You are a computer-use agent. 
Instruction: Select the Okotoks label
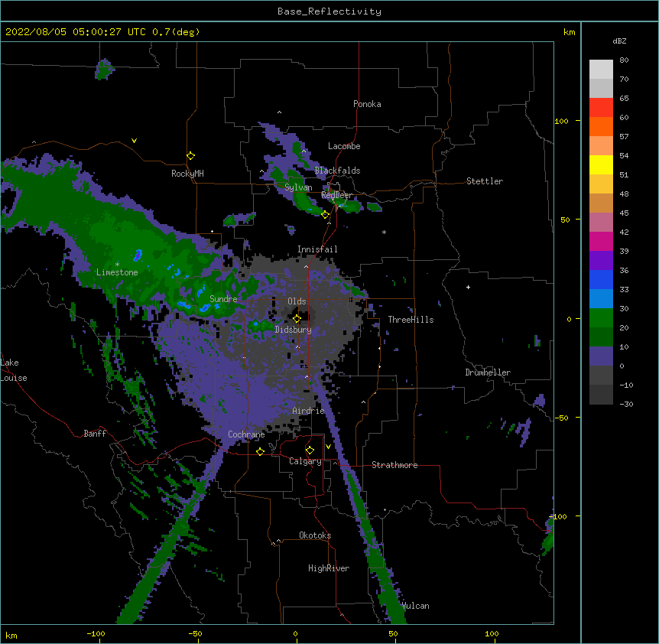click(x=315, y=535)
